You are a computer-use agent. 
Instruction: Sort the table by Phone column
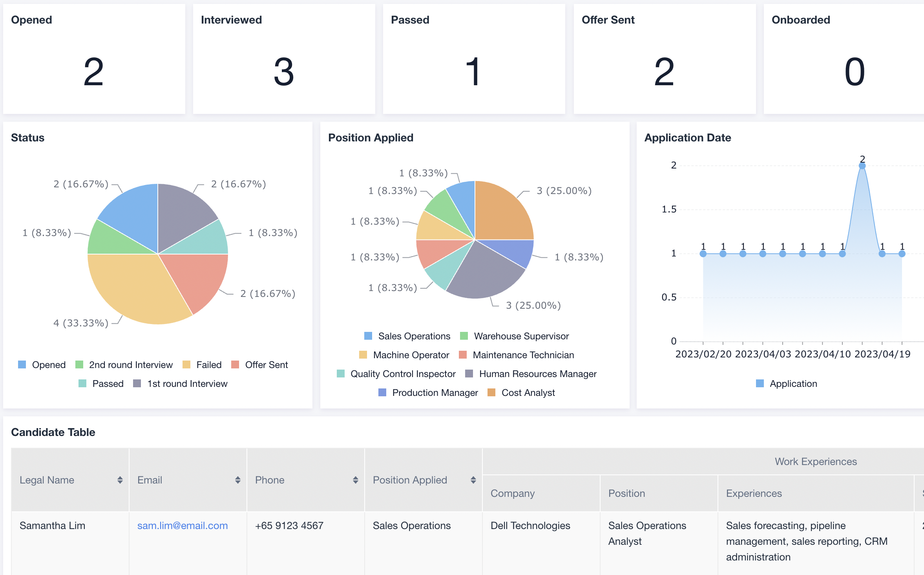pos(355,480)
